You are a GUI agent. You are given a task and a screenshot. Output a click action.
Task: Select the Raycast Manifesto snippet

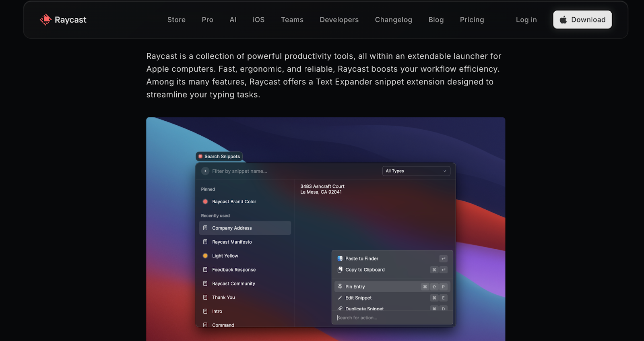coord(245,242)
